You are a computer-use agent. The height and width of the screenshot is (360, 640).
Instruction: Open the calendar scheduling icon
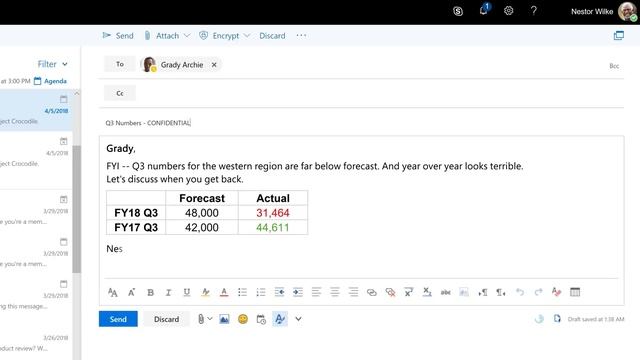(261, 319)
